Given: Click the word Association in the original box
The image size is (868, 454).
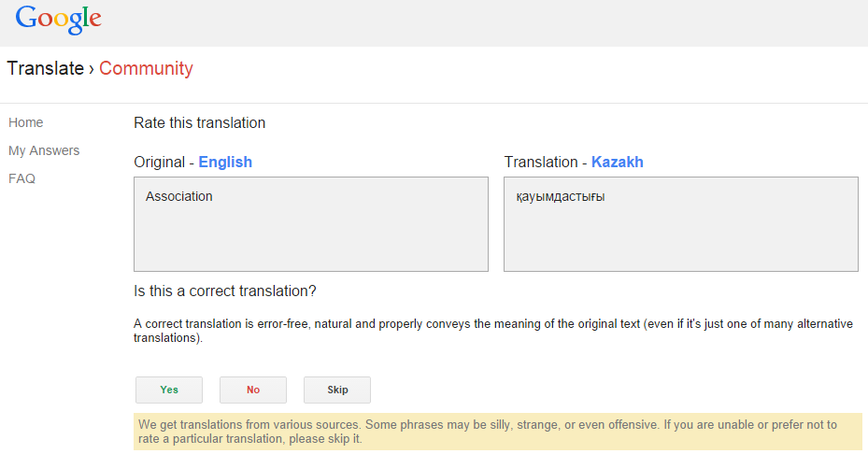Looking at the screenshot, I should pos(179,196).
